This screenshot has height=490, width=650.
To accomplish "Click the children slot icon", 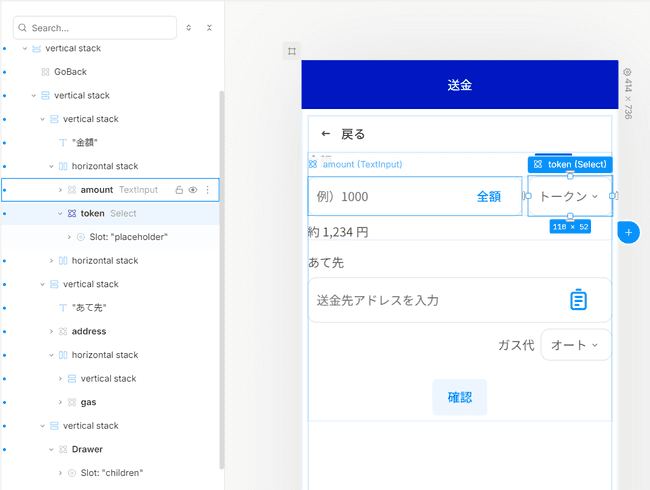I will click(72, 473).
